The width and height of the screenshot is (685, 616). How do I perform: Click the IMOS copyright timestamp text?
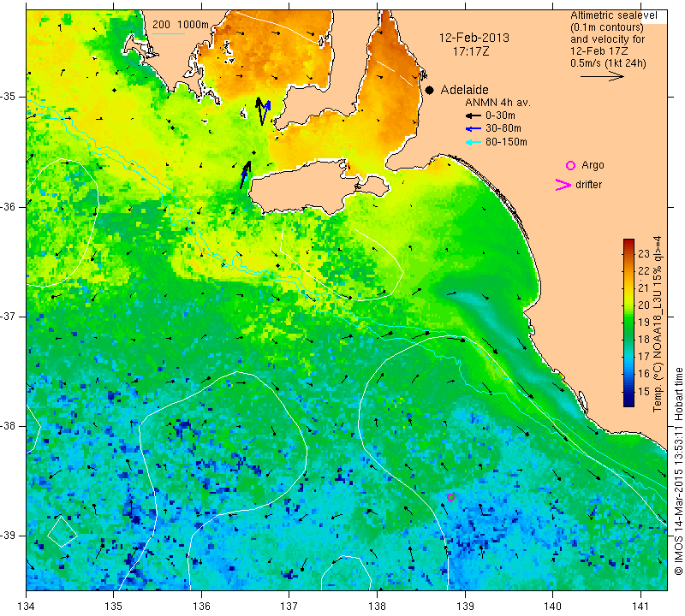(x=678, y=471)
